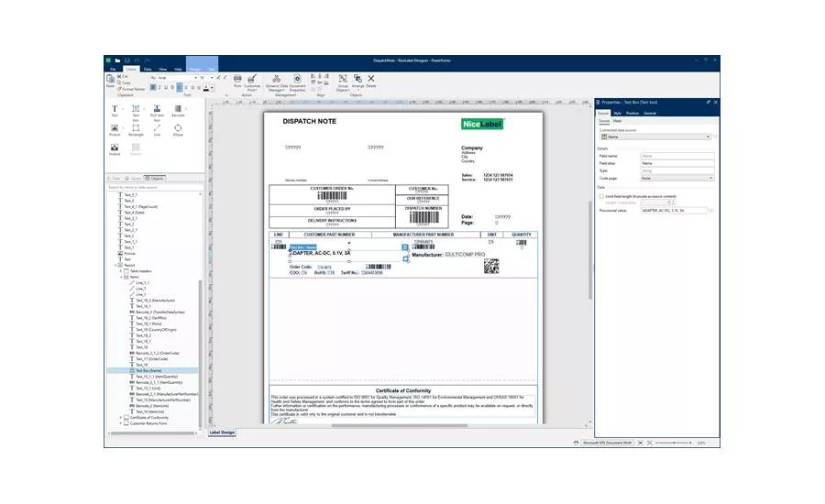Click the Provisional value input field

pos(674,211)
